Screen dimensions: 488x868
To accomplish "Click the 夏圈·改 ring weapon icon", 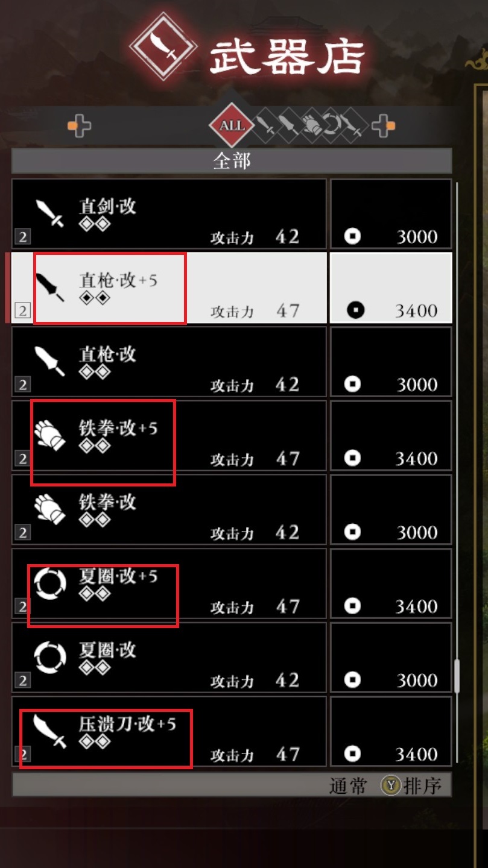I will (49, 657).
